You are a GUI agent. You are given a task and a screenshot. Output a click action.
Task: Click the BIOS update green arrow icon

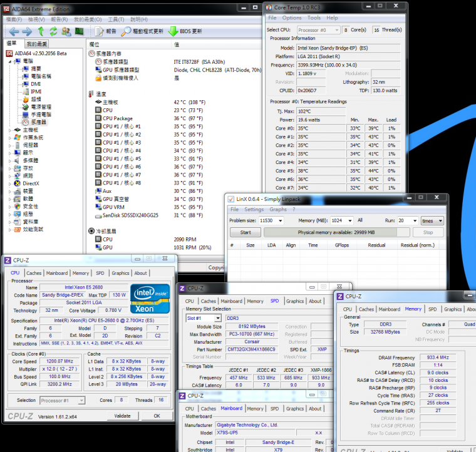coord(173,31)
